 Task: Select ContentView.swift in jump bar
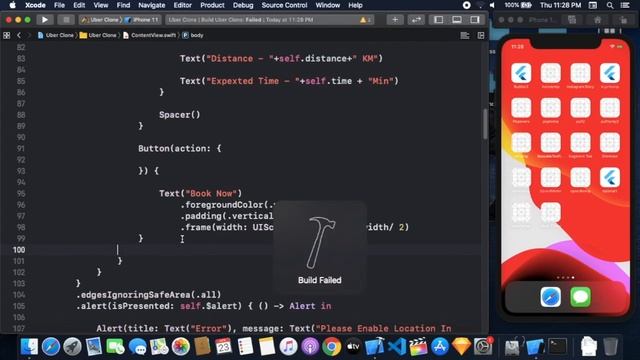click(x=149, y=36)
